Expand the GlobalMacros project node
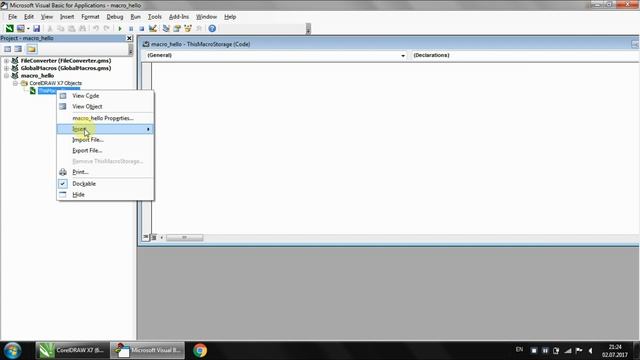 tap(6, 68)
